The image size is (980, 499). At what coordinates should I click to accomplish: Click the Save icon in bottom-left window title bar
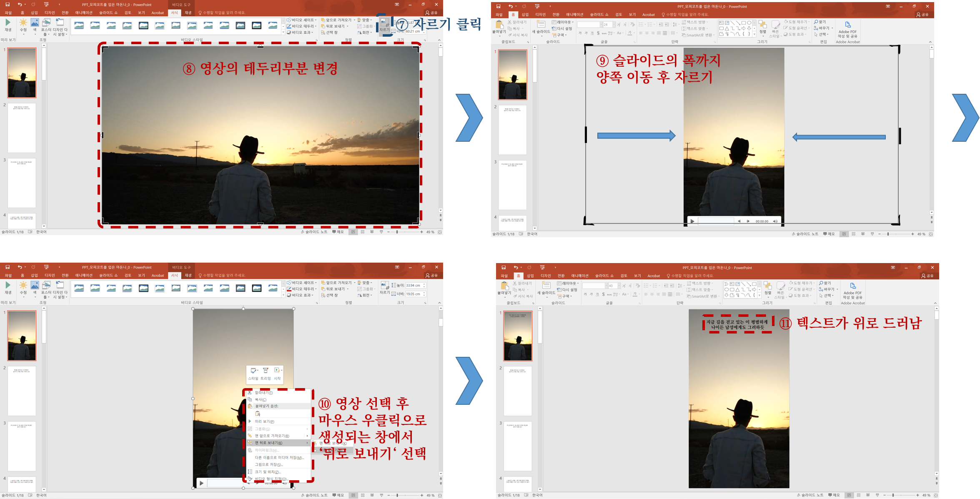click(8, 267)
